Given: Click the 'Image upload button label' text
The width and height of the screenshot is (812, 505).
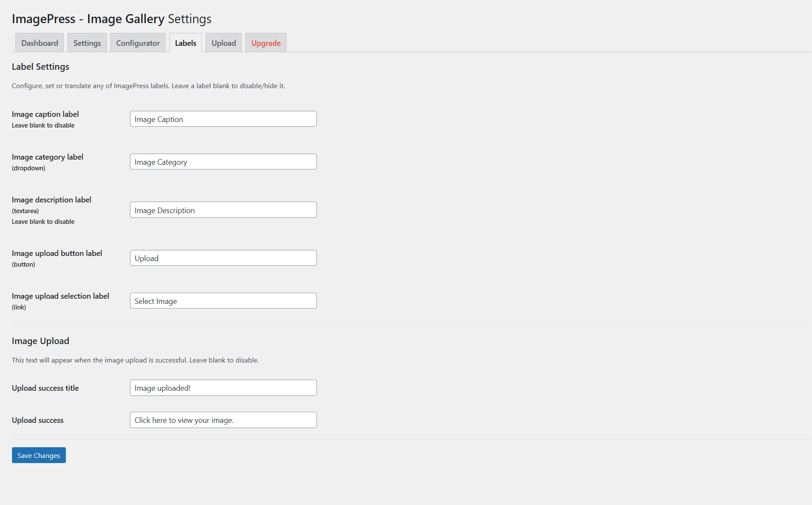Looking at the screenshot, I should click(57, 253).
